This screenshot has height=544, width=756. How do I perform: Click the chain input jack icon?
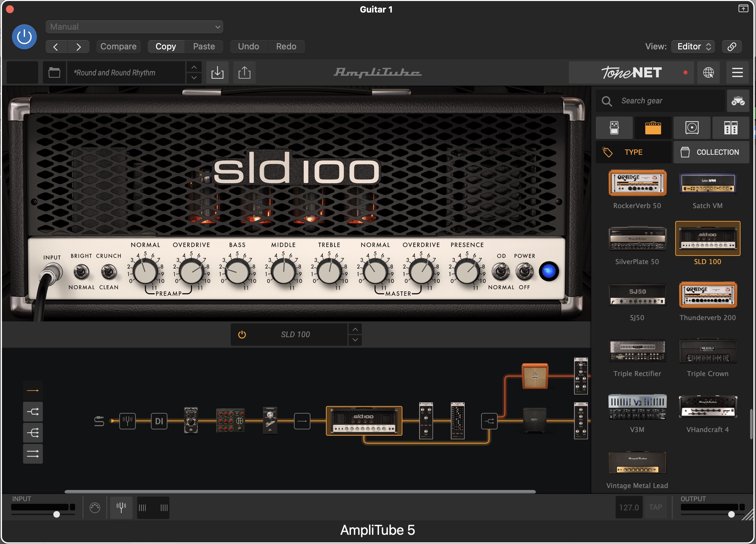coord(99,421)
